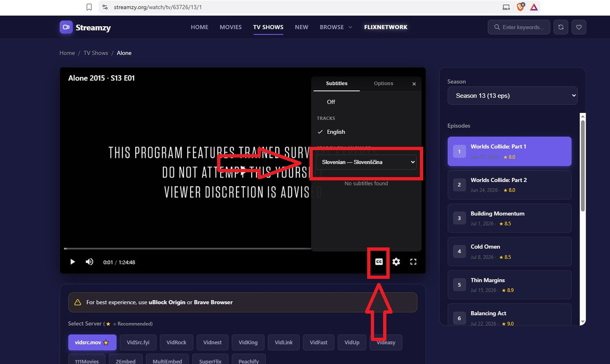
Task: Switch to the Options tab
Action: click(x=384, y=83)
